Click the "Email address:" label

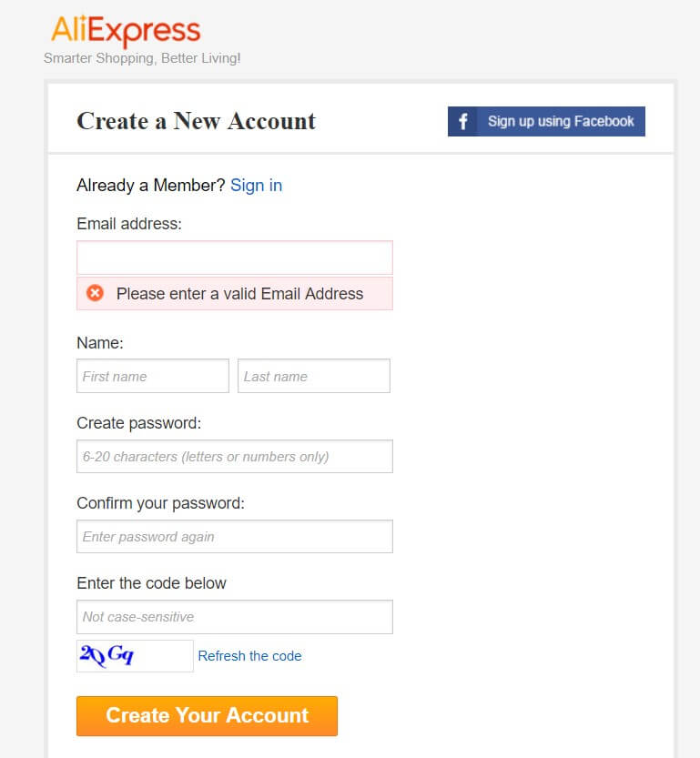tap(129, 224)
